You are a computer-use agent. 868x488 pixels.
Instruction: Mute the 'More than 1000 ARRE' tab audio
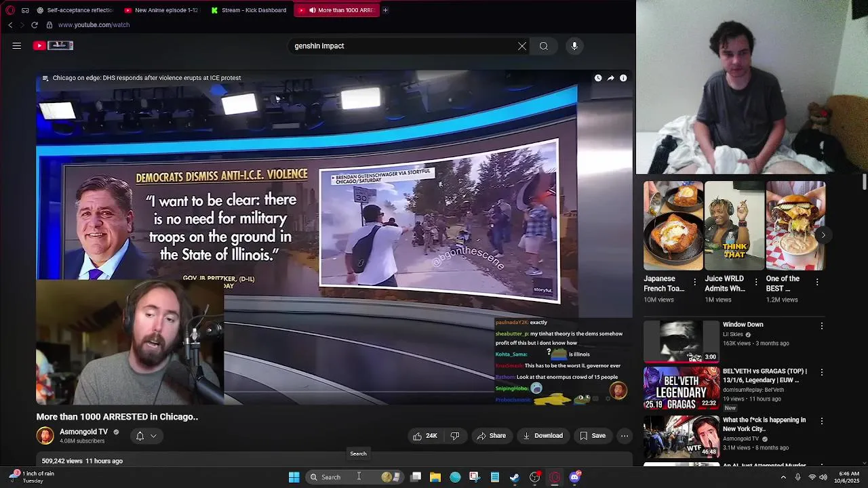point(313,10)
